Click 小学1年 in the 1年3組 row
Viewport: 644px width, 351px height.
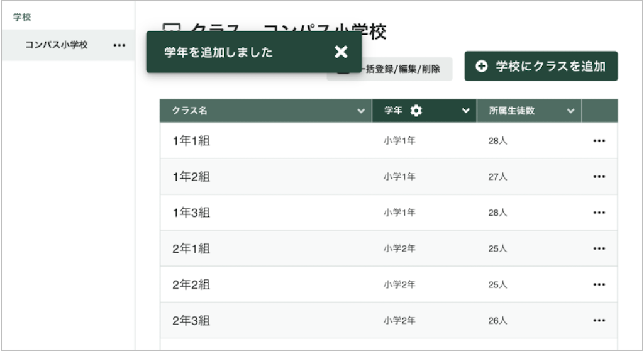pos(399,213)
